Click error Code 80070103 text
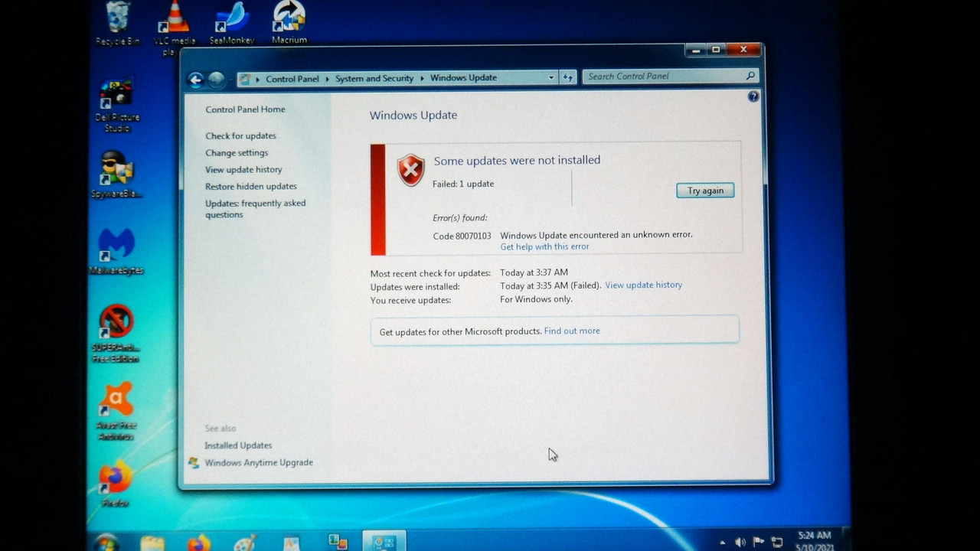Screen dimensions: 980x551 tap(462, 236)
